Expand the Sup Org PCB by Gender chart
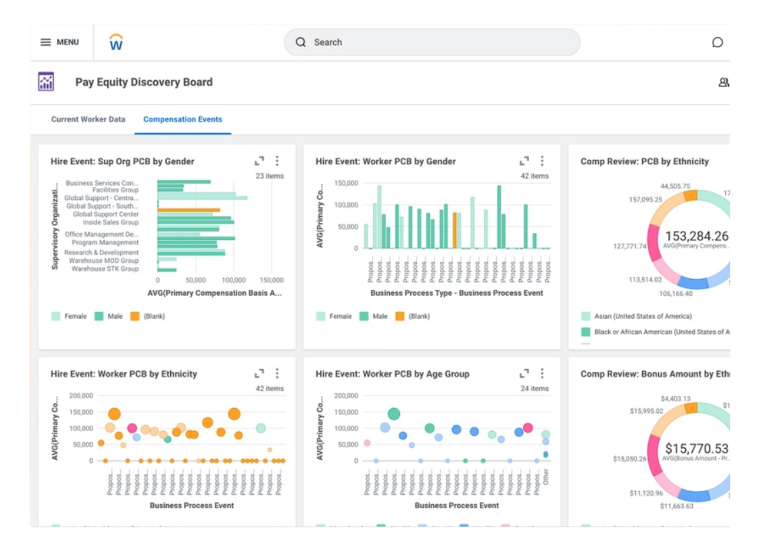Image resolution: width=778 pixels, height=554 pixels. (259, 161)
